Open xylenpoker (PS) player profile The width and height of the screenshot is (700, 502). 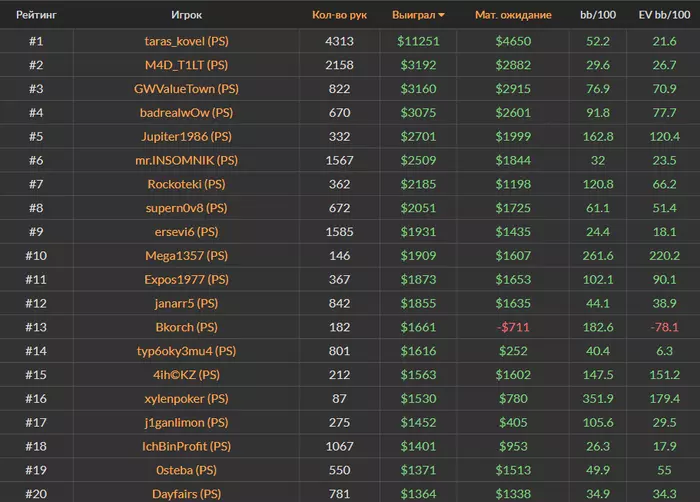187,399
